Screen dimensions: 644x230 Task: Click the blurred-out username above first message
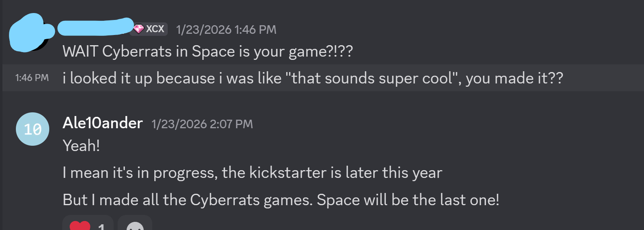click(95, 27)
